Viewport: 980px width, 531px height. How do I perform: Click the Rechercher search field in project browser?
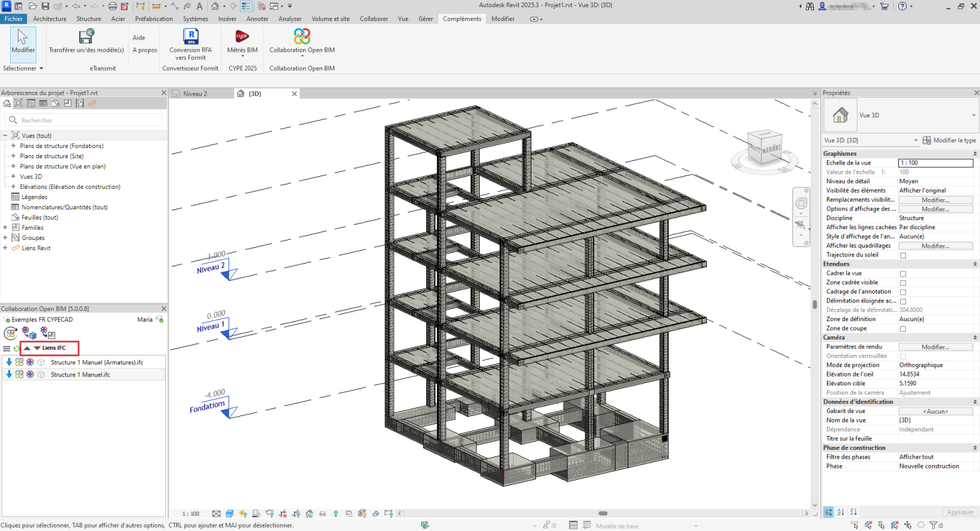83,120
